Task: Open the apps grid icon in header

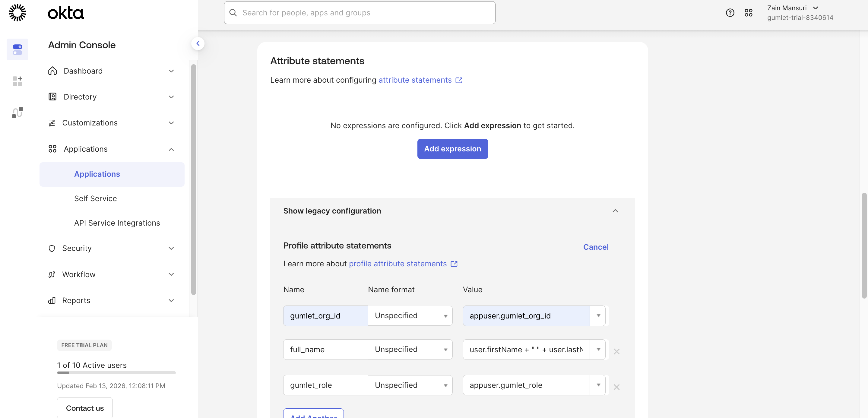Action: [748, 13]
